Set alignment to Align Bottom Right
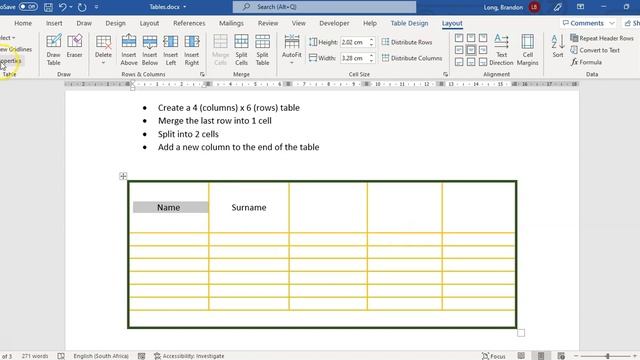The height and width of the screenshot is (360, 640). click(x=483, y=62)
